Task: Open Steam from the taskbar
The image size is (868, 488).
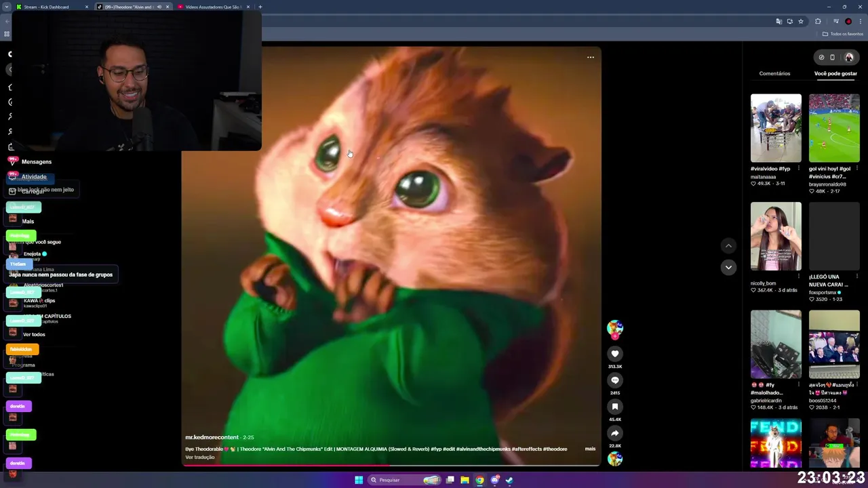Action: point(509,480)
